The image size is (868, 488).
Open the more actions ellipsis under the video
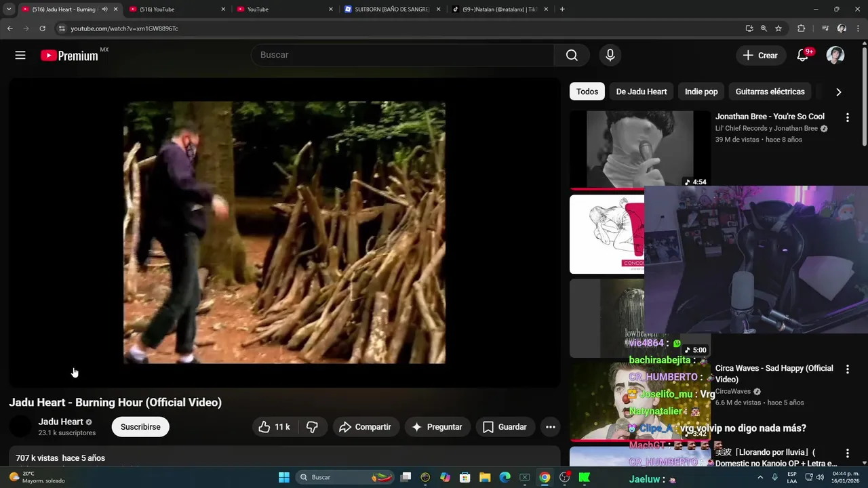551,427
